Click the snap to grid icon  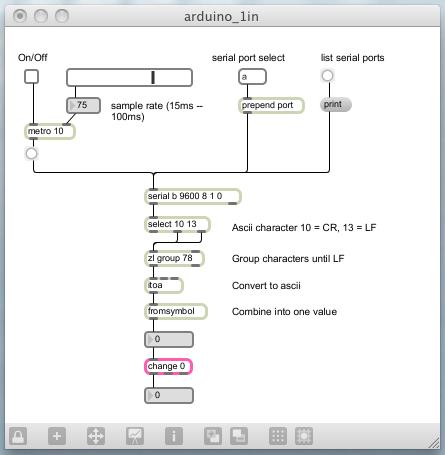304,436
